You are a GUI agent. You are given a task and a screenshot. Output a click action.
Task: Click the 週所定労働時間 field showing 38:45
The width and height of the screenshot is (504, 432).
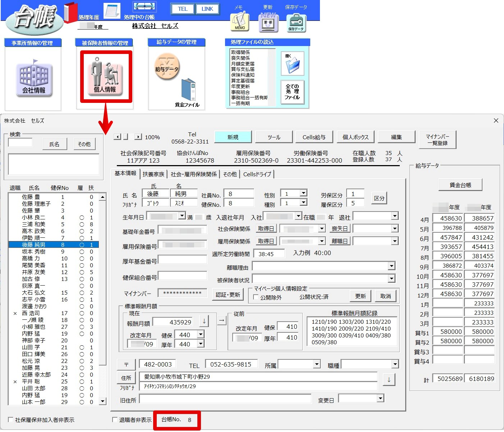(x=269, y=254)
